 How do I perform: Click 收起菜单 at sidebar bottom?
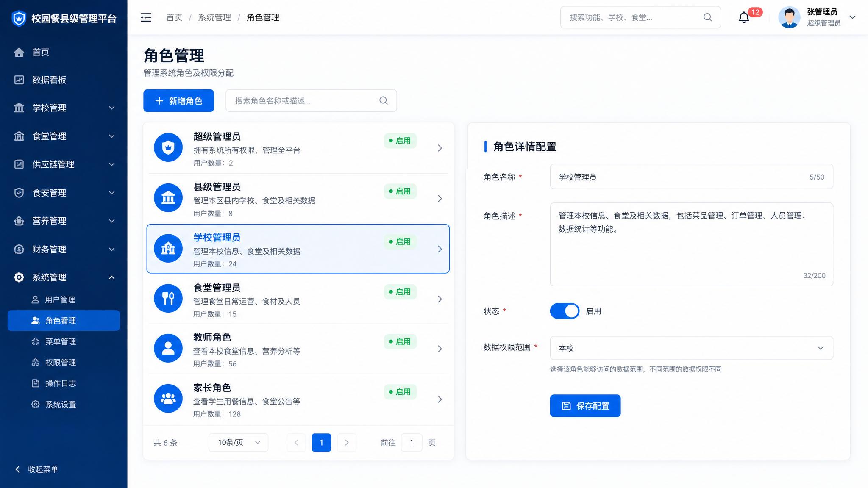(x=36, y=469)
